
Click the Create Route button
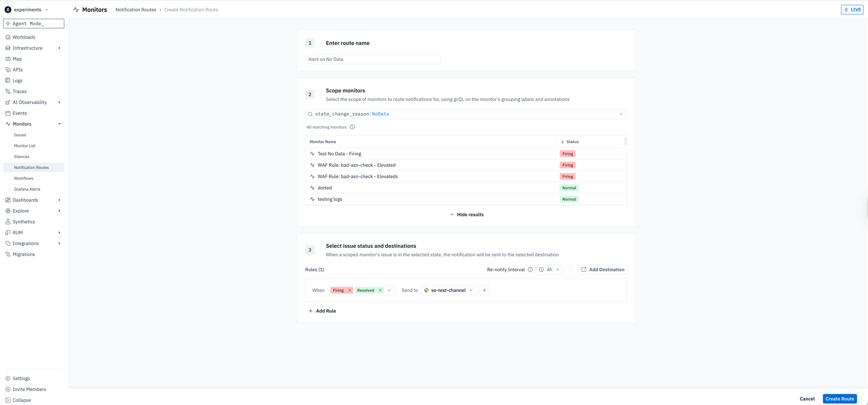coord(840,399)
